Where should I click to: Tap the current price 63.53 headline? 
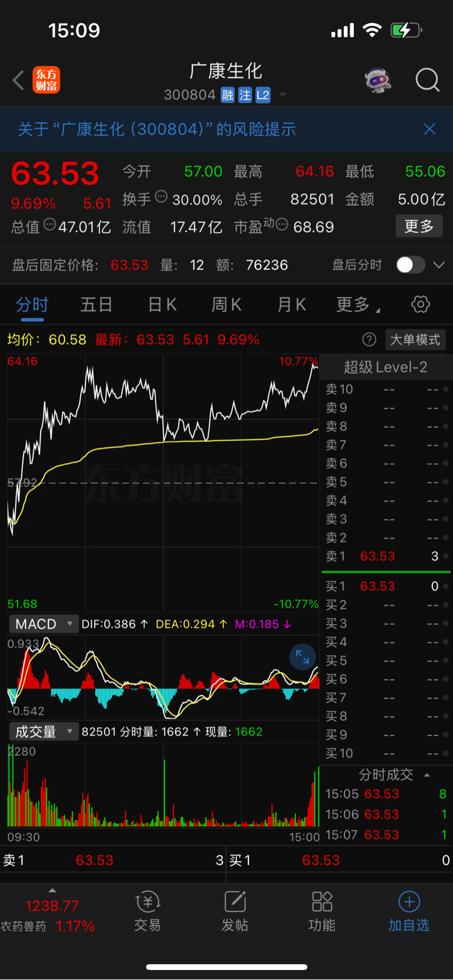coord(55,173)
